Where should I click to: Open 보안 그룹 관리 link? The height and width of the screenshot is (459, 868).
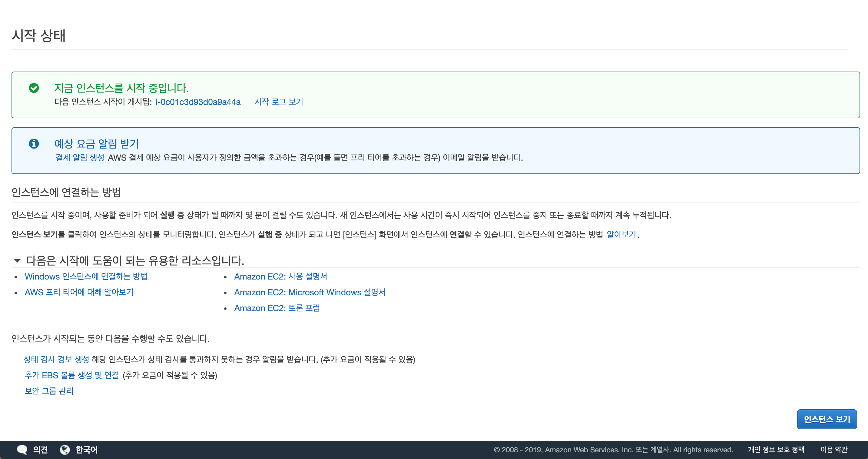(x=49, y=390)
